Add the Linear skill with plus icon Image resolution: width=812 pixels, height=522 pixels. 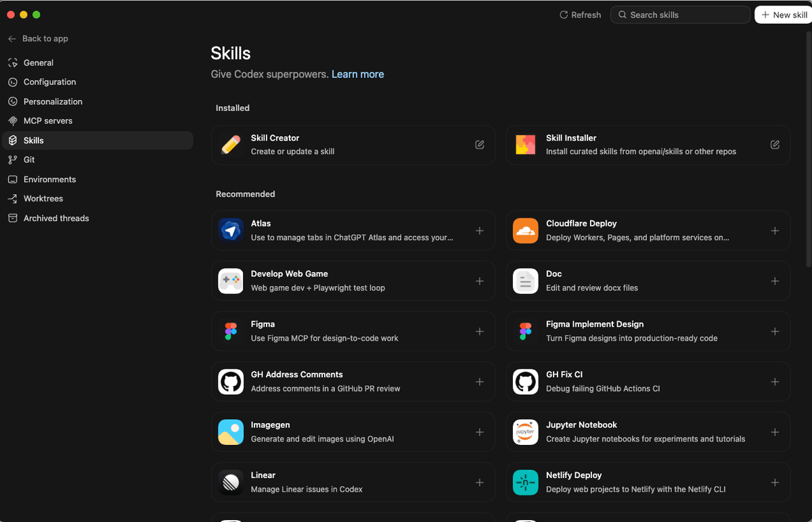[480, 483]
